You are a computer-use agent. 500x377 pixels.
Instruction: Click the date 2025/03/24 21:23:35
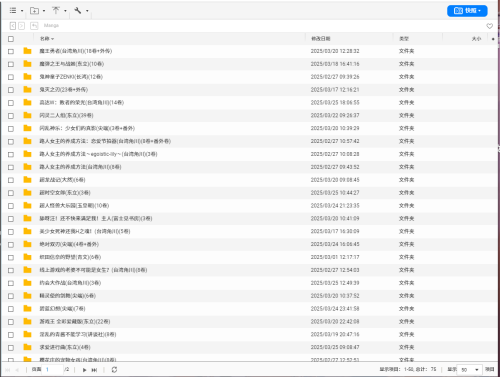(x=335, y=206)
